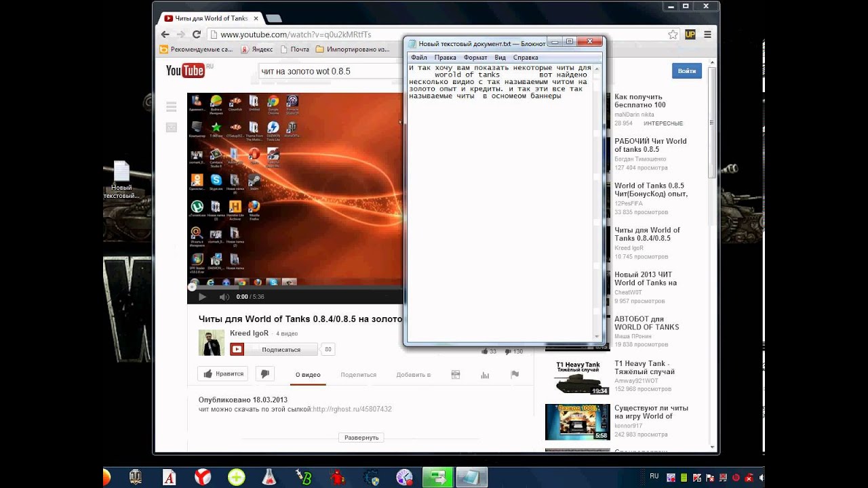Open Notepad Справка menu
868x488 pixels.
tap(526, 58)
